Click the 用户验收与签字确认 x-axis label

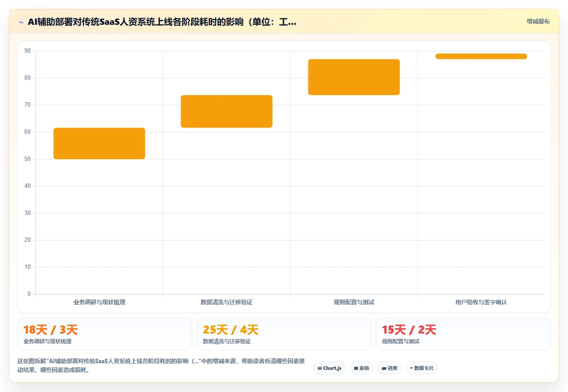click(x=481, y=302)
